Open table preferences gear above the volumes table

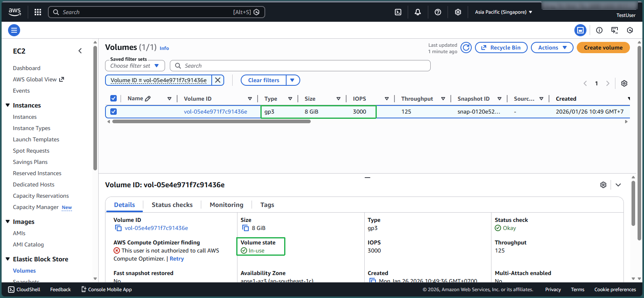tap(624, 83)
